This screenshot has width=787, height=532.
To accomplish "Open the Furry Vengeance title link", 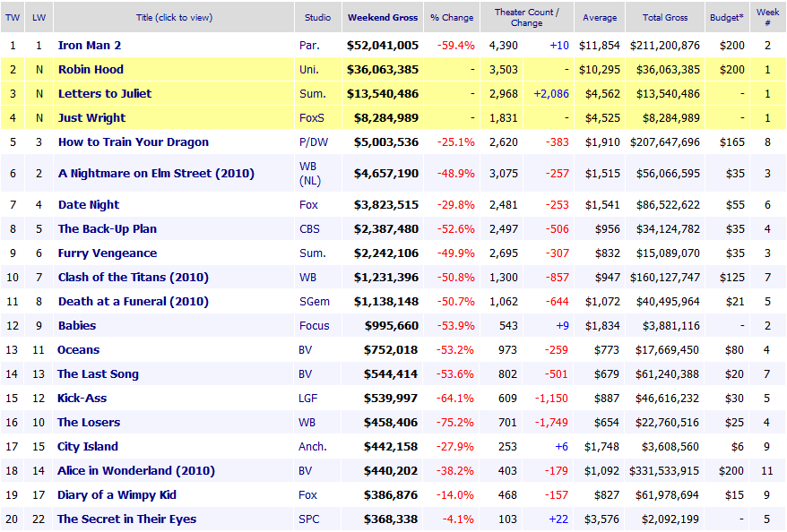I will pos(108,253).
